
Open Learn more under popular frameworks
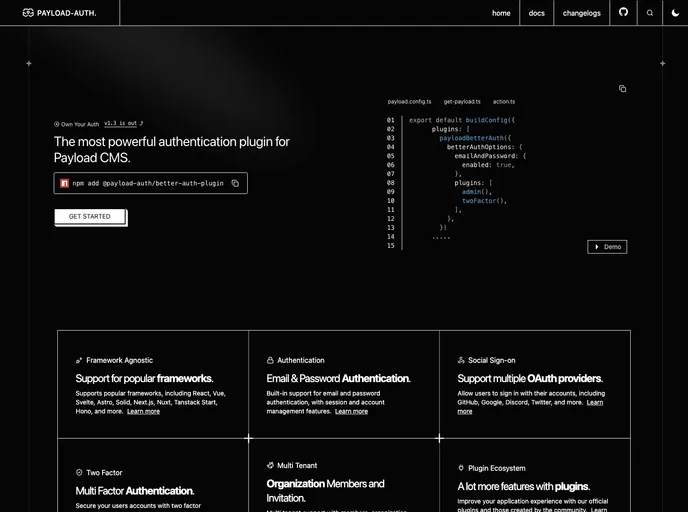143,412
